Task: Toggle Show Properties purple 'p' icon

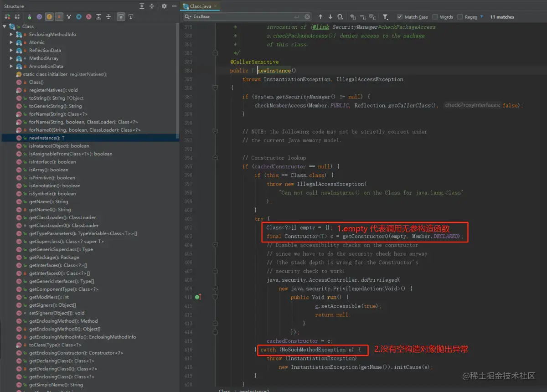Action: click(x=39, y=17)
